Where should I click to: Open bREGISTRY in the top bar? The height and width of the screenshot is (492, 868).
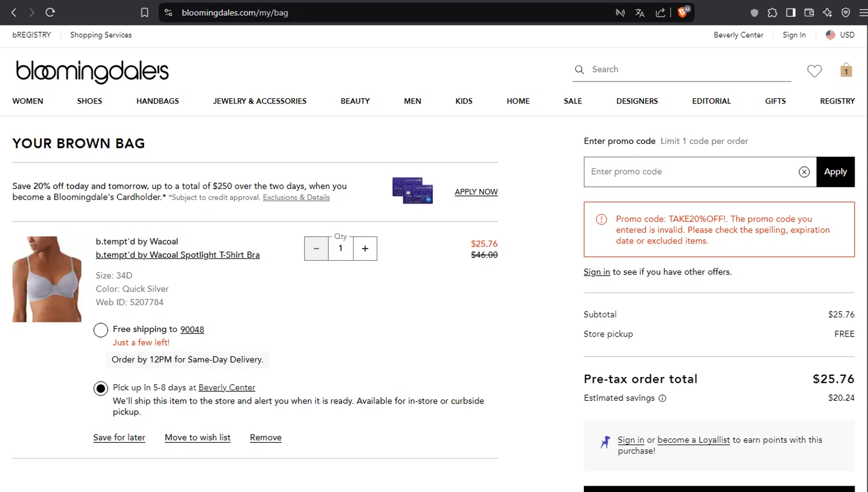point(32,35)
